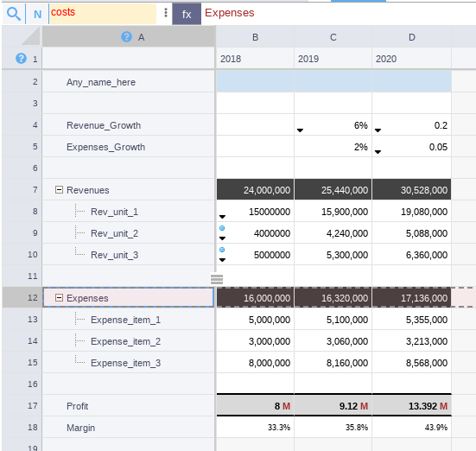476x451 pixels.
Task: Click blue circle marker in Rev_unit_2 cell
Action: 222,228
